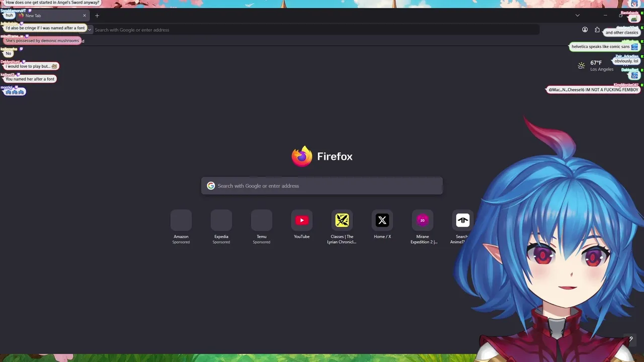Click the Google icon in the search box

click(x=211, y=186)
